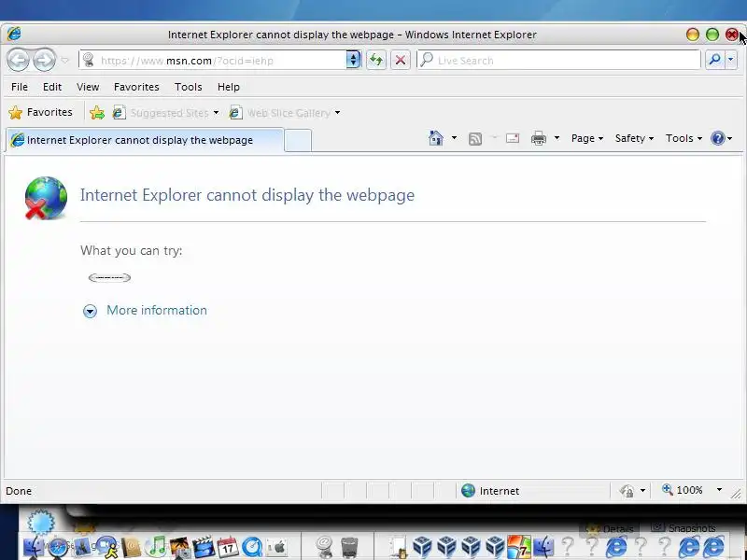Screen dimensions: 747x560
Task: Click Snapshots button in VirtualBox window behind
Action: [684, 528]
